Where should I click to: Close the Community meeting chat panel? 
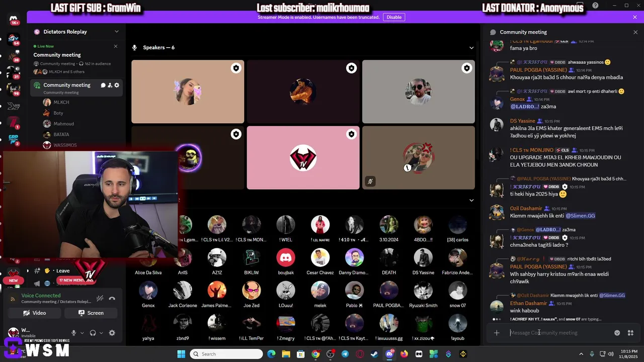635,32
